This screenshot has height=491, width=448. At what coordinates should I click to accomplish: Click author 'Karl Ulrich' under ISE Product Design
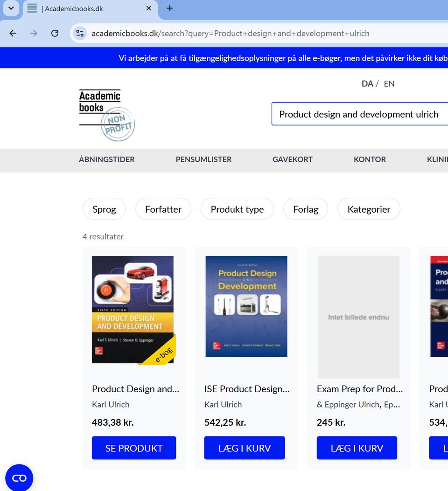[223, 405]
